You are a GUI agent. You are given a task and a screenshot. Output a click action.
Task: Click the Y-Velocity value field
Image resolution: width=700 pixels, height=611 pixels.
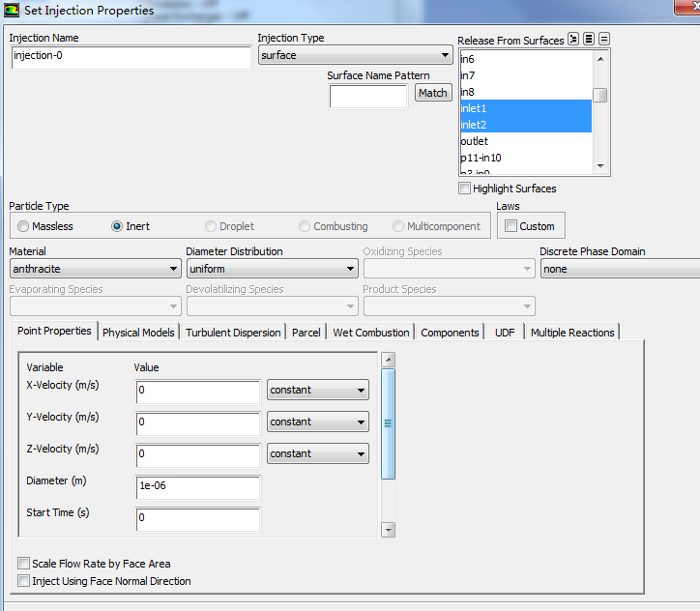click(198, 423)
